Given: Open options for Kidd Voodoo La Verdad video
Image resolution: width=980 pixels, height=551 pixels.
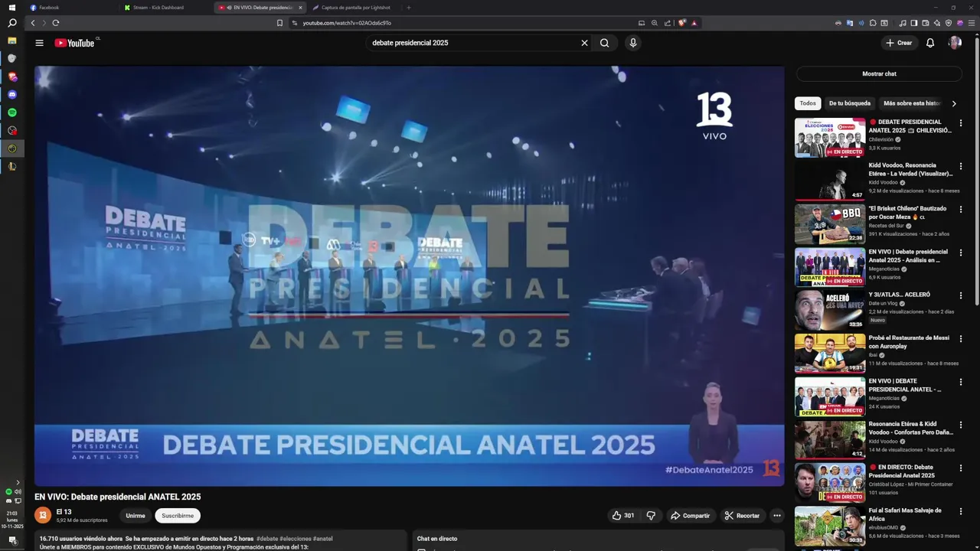Looking at the screenshot, I should (961, 165).
